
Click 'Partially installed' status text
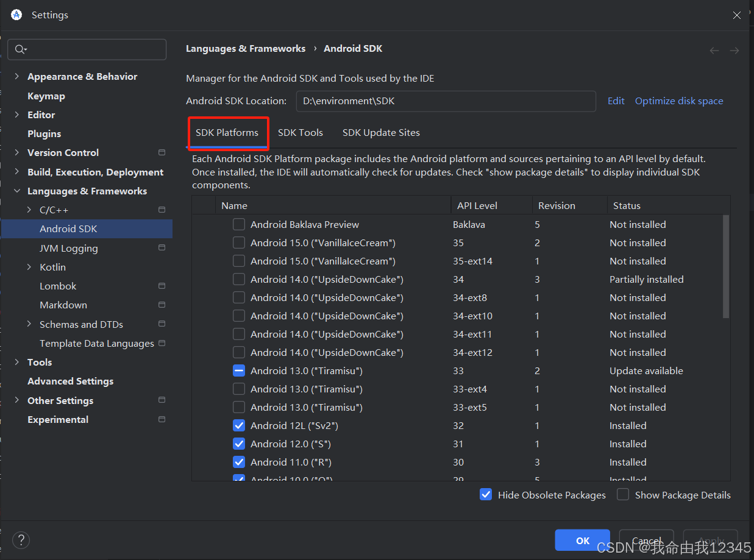[647, 279]
